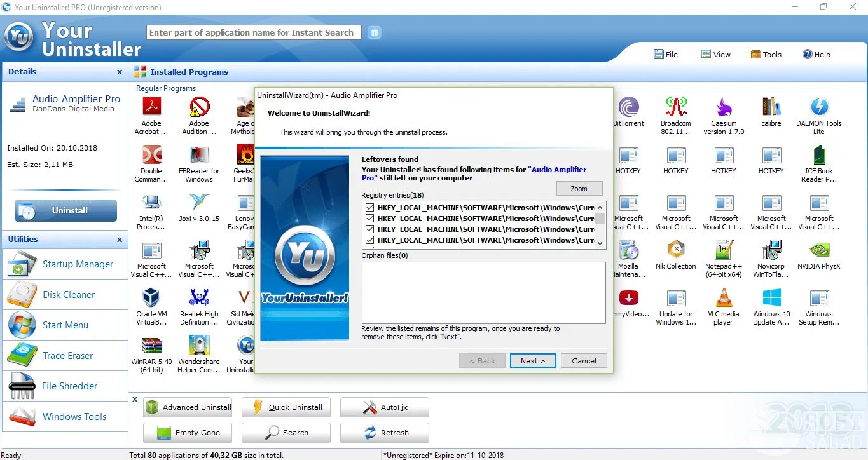
Task: Open the Tools menu
Action: [766, 55]
